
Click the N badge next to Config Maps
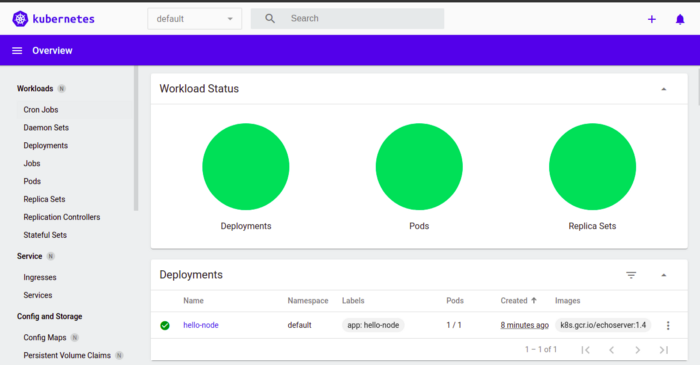[75, 337]
